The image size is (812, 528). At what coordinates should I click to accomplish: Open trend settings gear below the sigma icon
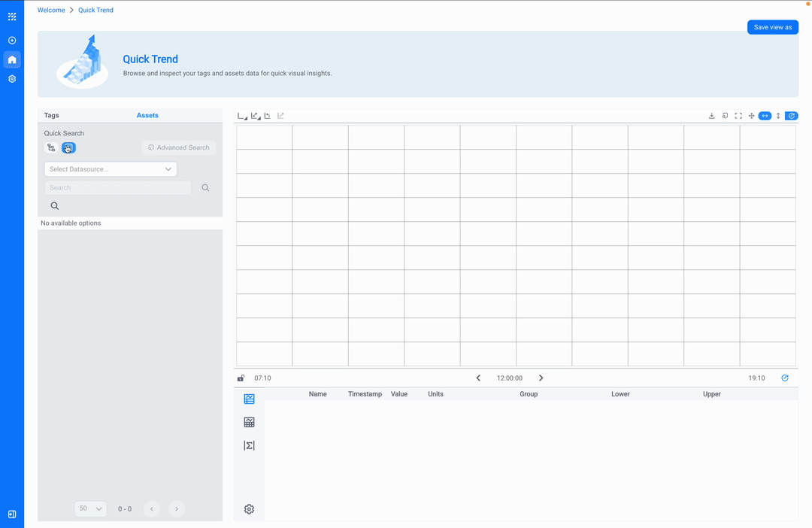click(x=249, y=509)
